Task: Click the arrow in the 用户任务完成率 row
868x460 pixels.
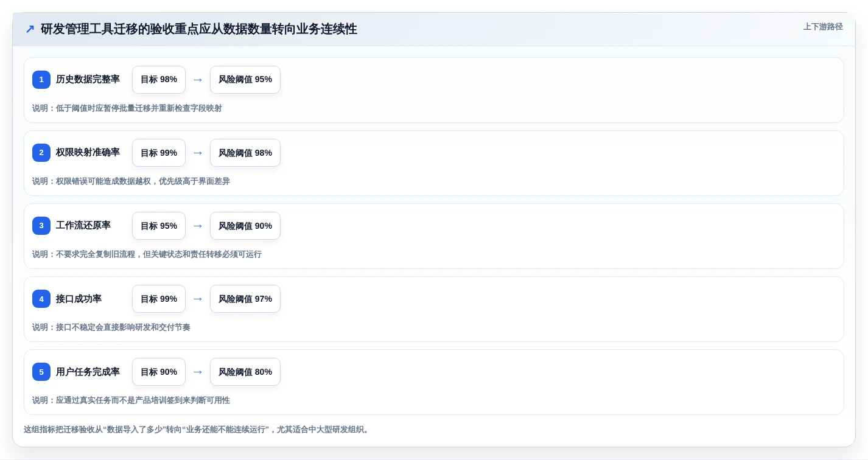Action: pos(198,372)
